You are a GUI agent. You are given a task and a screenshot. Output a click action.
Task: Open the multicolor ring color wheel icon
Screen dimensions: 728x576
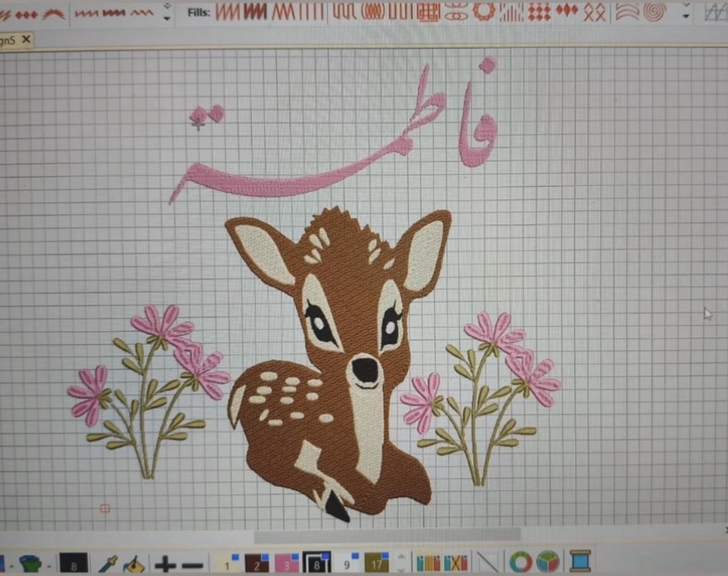coord(521,562)
